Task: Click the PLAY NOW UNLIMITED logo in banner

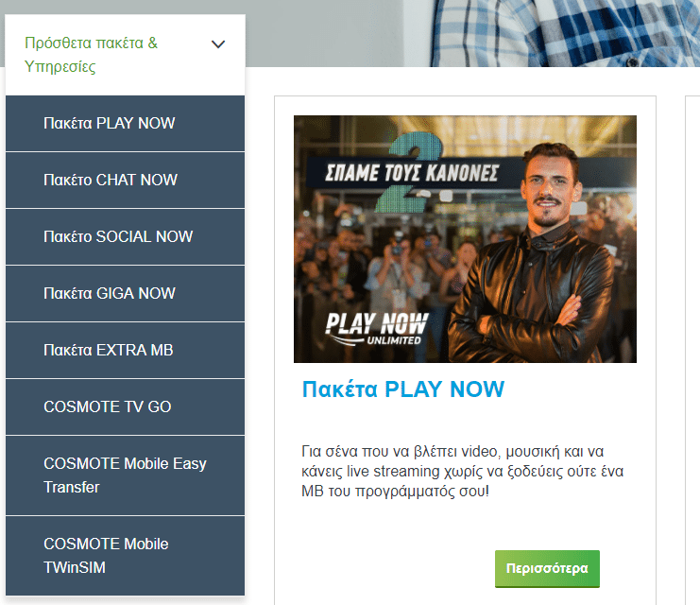Action: tap(376, 329)
